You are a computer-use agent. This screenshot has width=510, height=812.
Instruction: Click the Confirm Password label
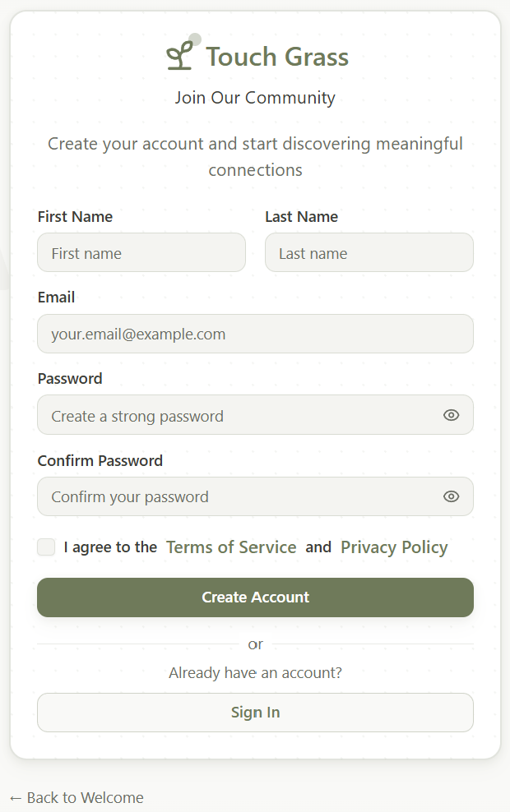[100, 461]
